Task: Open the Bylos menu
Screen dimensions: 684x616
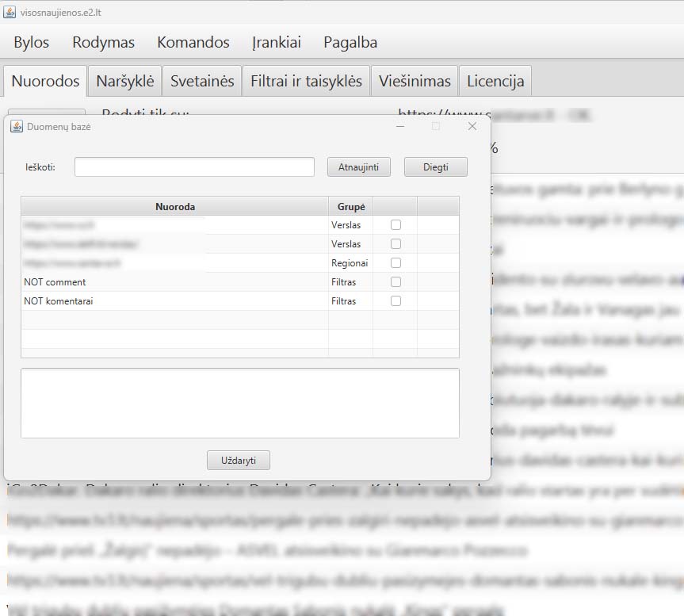Action: click(x=31, y=43)
